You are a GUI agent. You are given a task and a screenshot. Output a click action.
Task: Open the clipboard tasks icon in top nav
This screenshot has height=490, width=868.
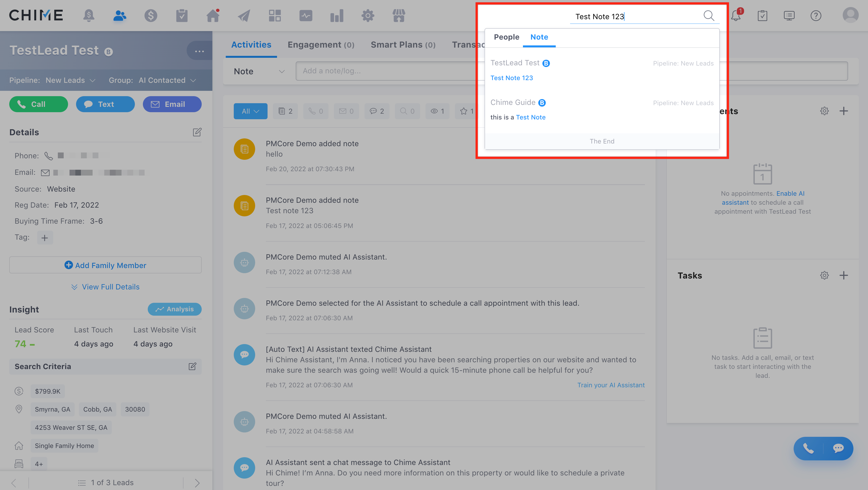[x=182, y=16]
